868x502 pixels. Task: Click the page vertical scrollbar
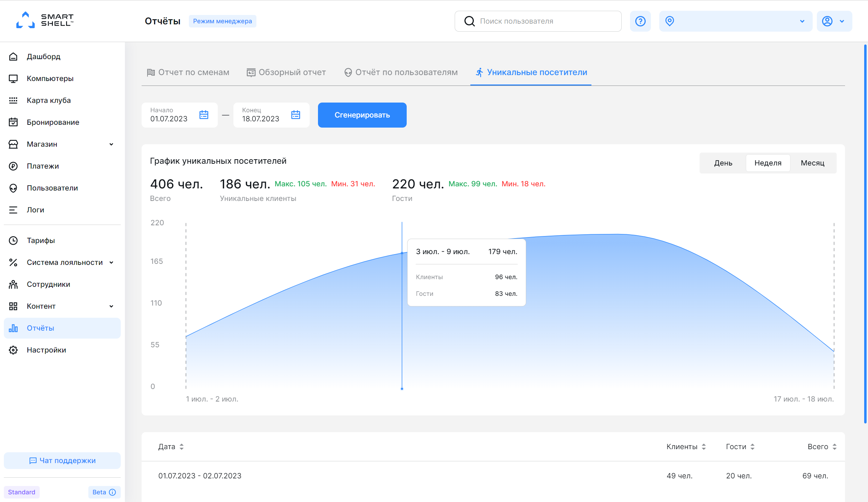pos(865,234)
